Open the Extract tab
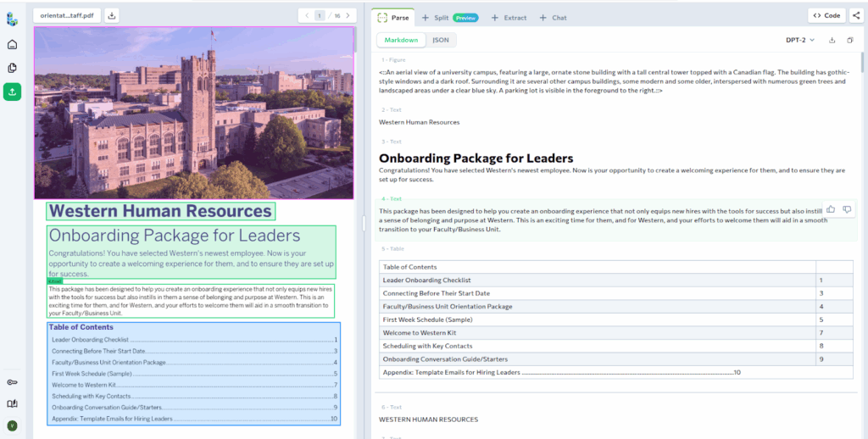Screen dimensions: 868x439 [x=509, y=17]
